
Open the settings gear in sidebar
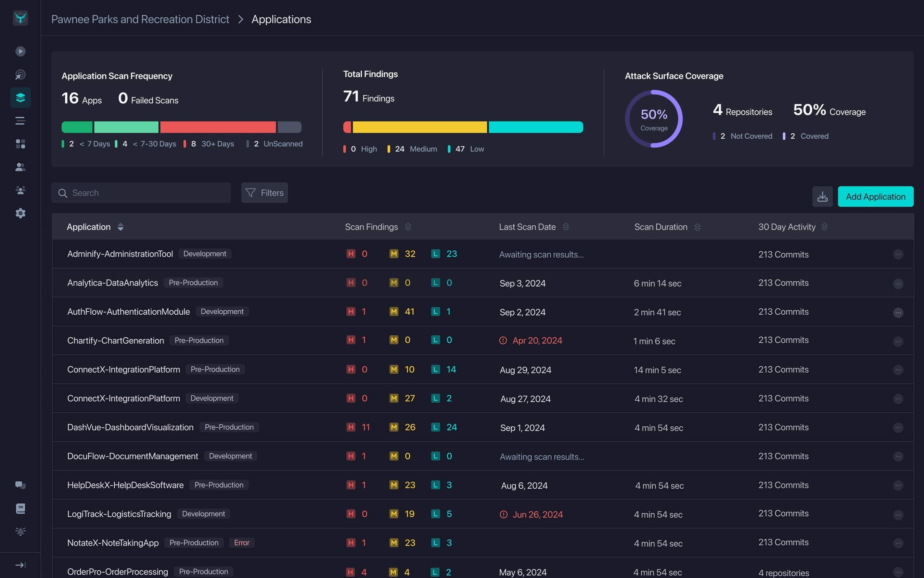coord(20,213)
